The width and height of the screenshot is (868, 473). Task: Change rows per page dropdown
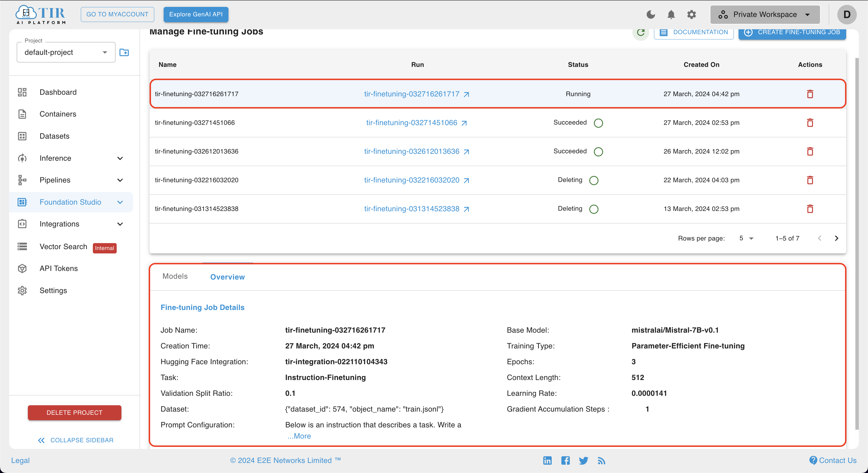tap(746, 238)
